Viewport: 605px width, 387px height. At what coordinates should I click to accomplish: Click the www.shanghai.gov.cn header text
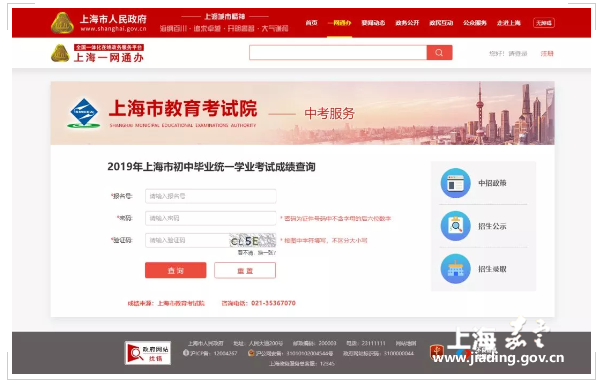coord(113,29)
